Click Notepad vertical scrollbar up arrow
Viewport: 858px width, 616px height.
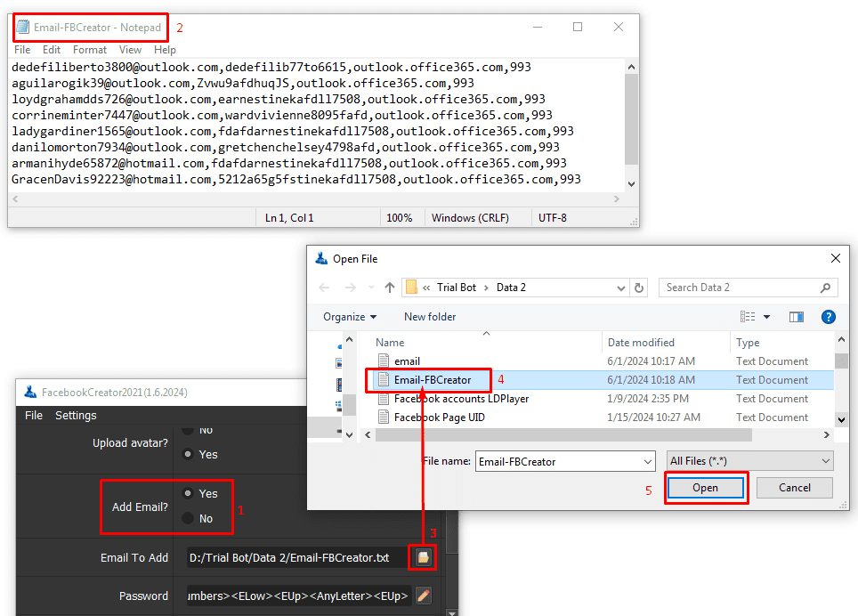point(631,67)
